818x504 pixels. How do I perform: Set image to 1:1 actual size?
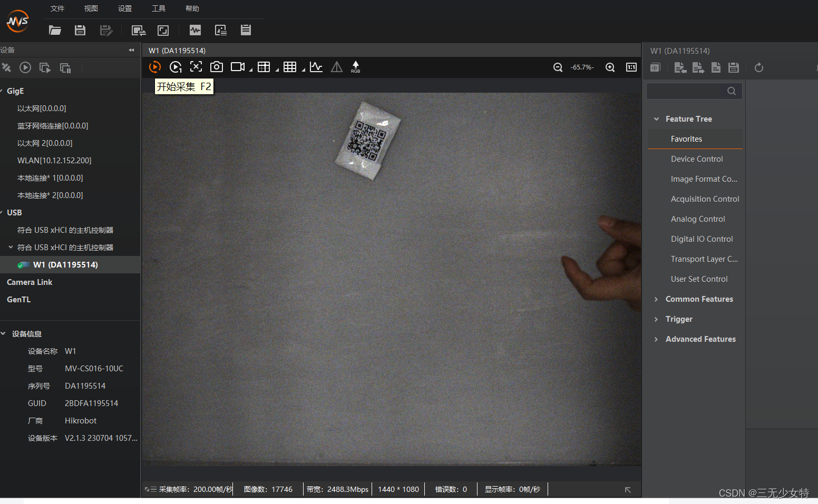631,67
